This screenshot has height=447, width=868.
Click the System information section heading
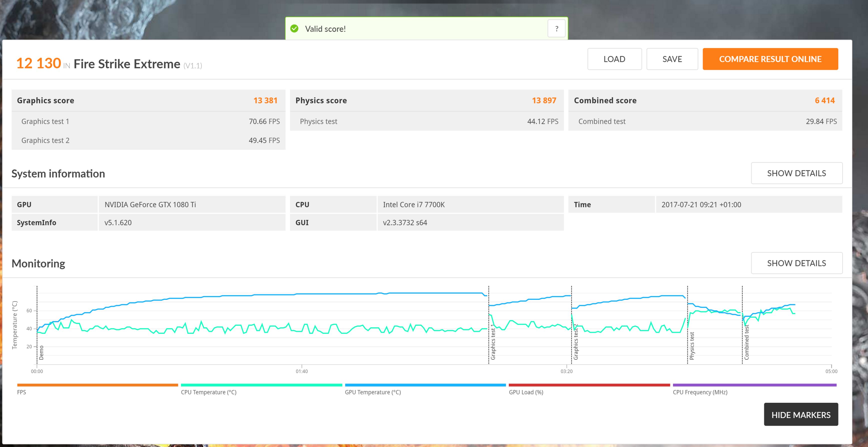[x=58, y=173]
